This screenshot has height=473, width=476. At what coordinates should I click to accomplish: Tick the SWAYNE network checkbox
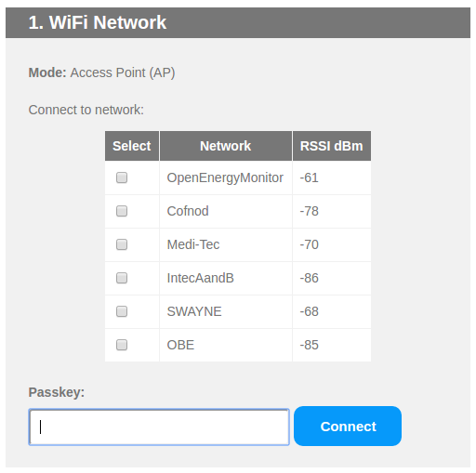pyautogui.click(x=122, y=311)
